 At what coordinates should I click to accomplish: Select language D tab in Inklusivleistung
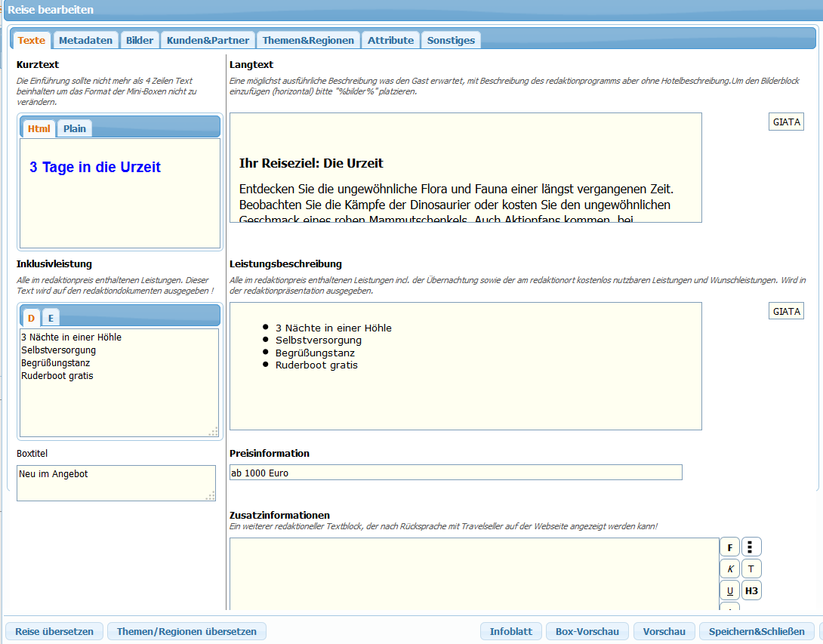click(x=32, y=318)
